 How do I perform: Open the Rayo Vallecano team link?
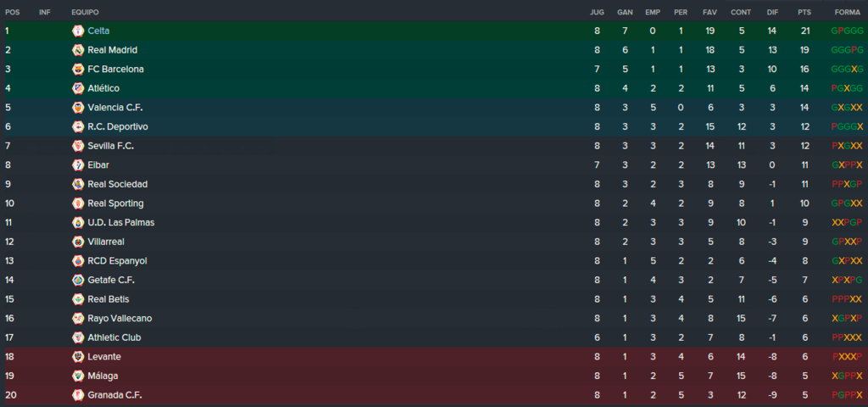120,319
